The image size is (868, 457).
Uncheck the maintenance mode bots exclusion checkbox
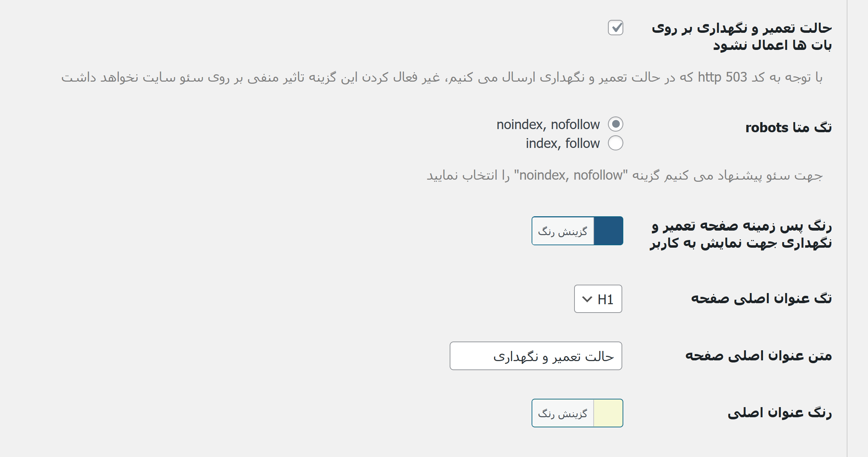[x=615, y=28]
